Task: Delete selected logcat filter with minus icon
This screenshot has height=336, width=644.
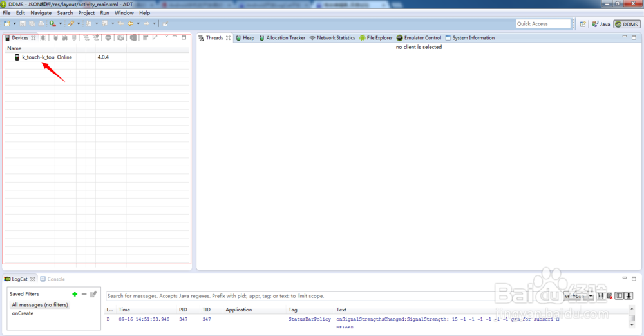Action: 84,294
